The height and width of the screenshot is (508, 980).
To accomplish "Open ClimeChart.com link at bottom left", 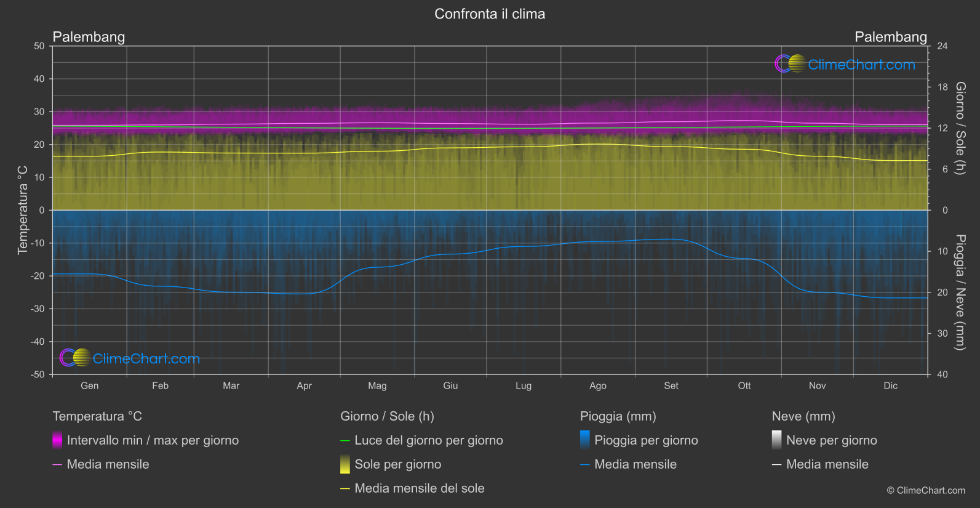I will pyautogui.click(x=146, y=358).
